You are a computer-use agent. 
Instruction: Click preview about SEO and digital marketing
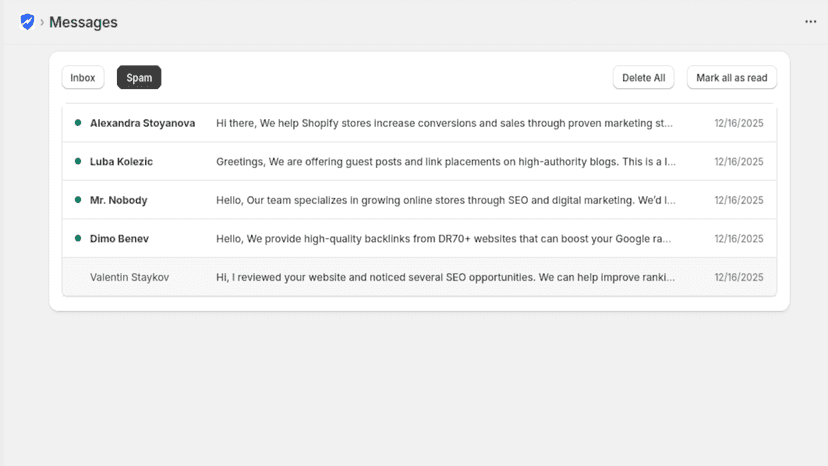[446, 200]
